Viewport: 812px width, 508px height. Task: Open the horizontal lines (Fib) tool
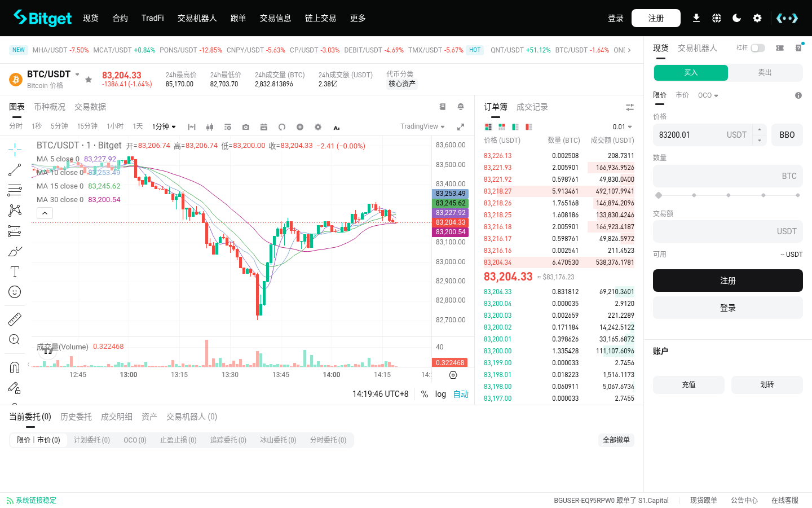click(15, 190)
